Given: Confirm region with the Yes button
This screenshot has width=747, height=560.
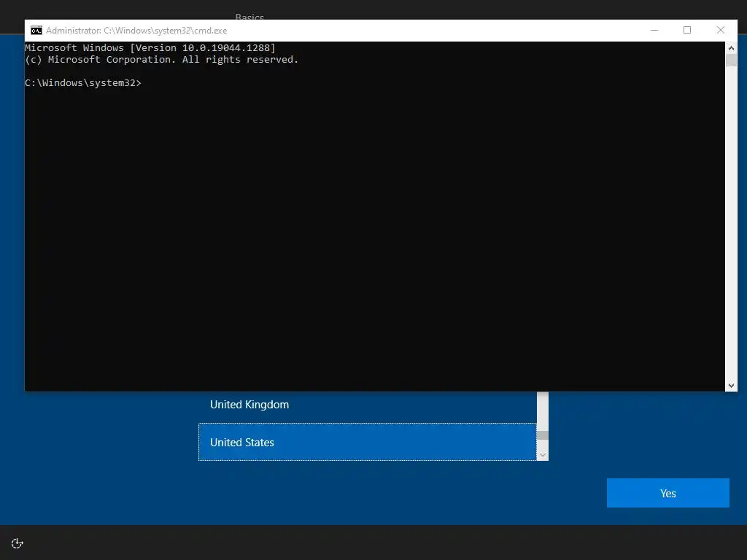Looking at the screenshot, I should (x=668, y=493).
